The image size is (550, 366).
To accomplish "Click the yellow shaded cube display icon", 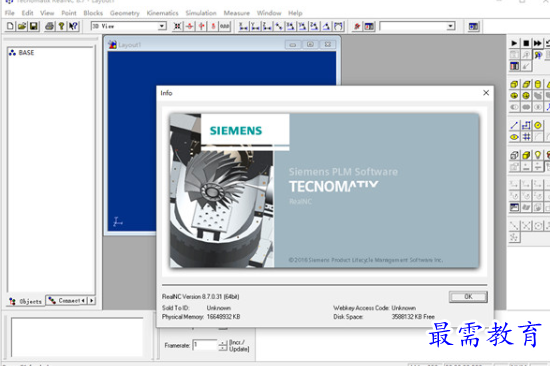I will [x=526, y=155].
